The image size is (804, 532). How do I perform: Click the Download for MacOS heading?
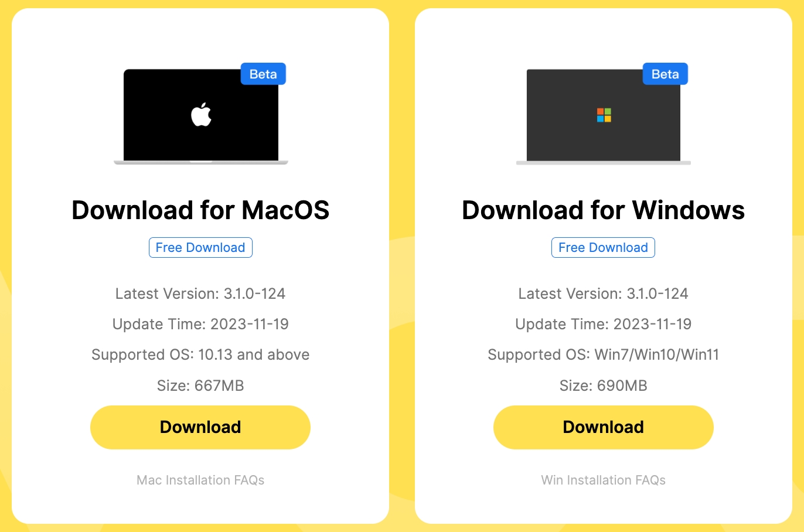200,210
